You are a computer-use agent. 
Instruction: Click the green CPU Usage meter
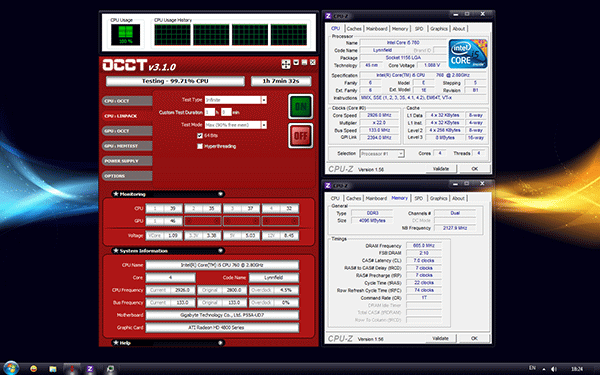point(126,34)
